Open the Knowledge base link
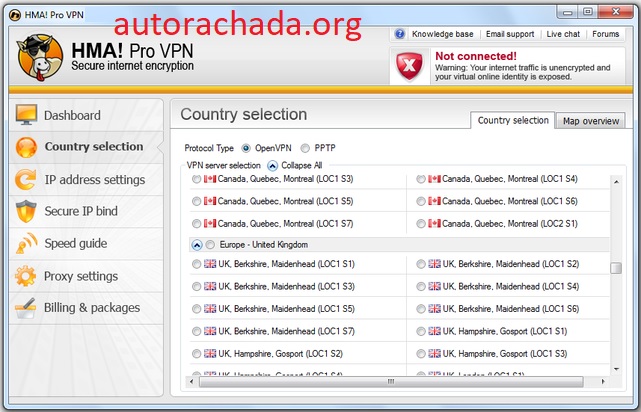The height and width of the screenshot is (412, 641). point(442,34)
